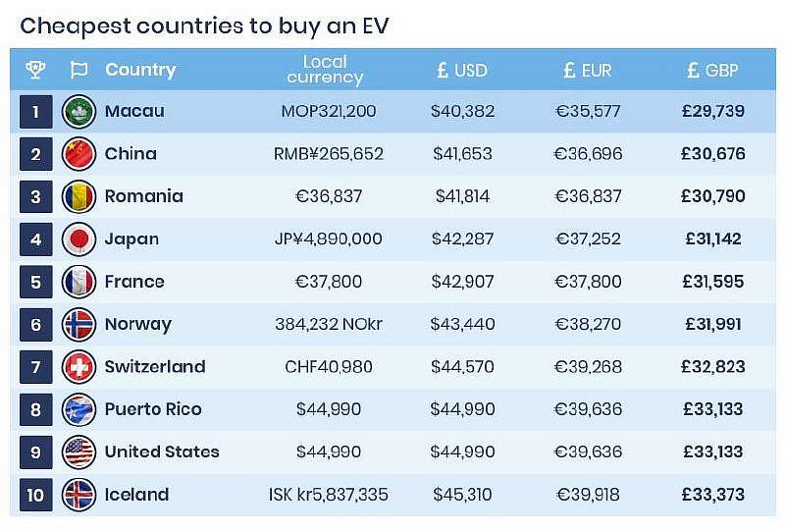Click the rank 10 number badge
Screen dimensions: 785x532
point(35,495)
